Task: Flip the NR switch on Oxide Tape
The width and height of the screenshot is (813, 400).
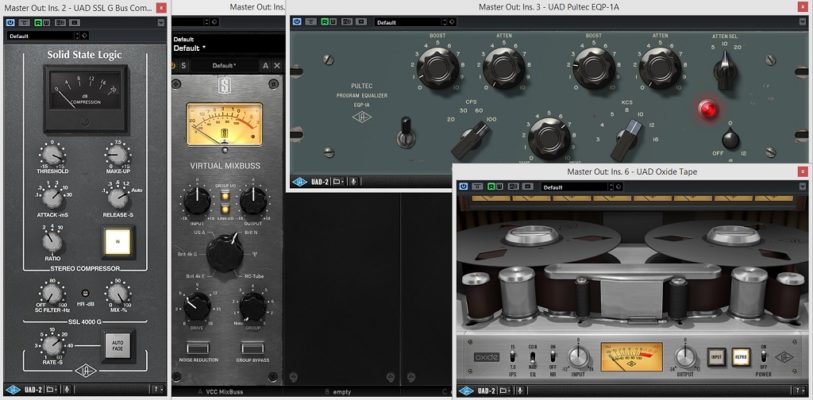Action: (x=553, y=356)
